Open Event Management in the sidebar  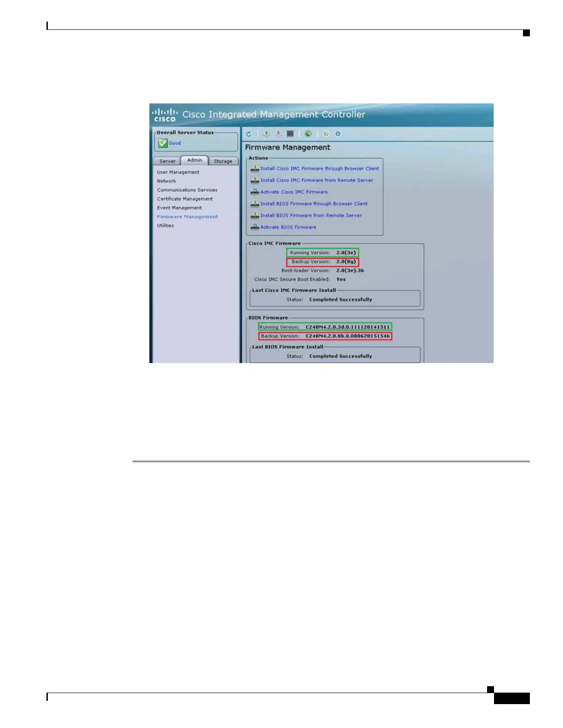179,208
